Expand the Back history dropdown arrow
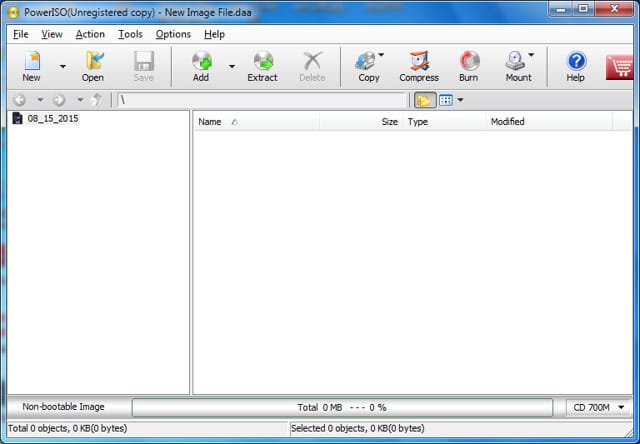Screen dimensions: 640x444 40,100
